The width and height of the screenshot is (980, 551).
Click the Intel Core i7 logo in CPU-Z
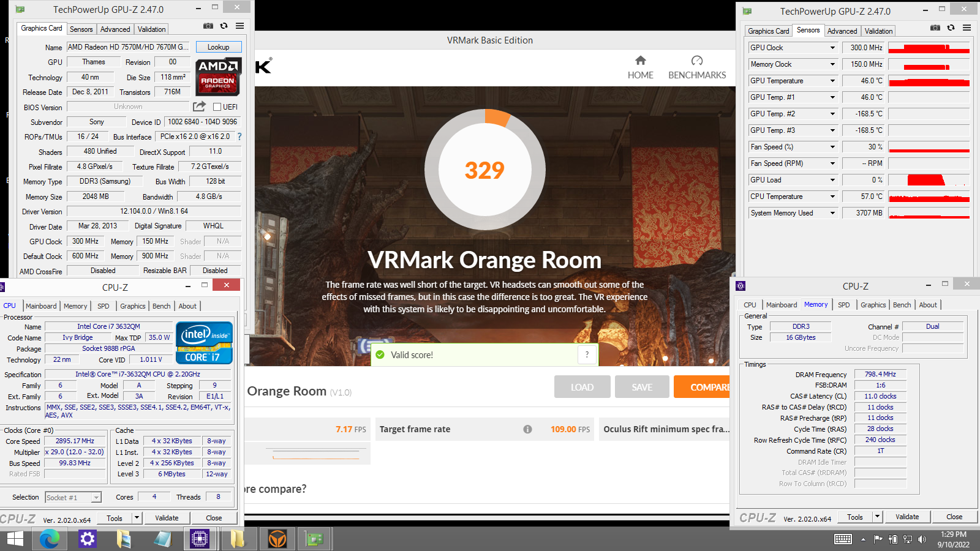pos(205,343)
